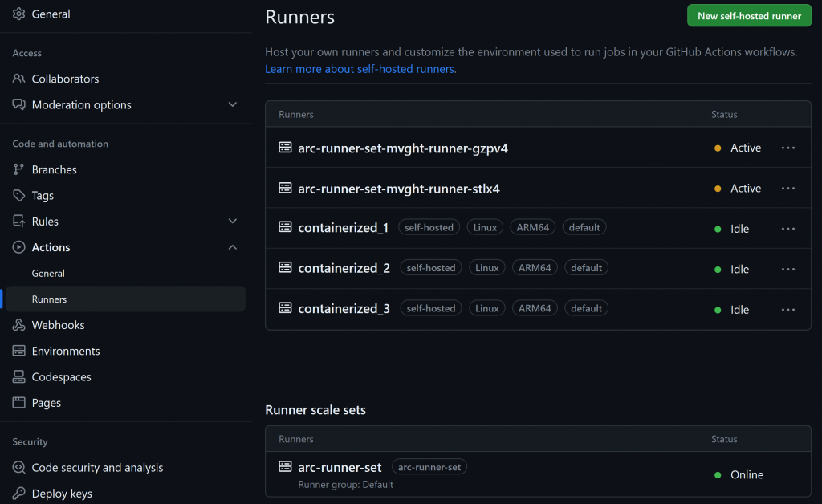
Task: Open the arc-runner-set scale set
Action: click(x=340, y=467)
